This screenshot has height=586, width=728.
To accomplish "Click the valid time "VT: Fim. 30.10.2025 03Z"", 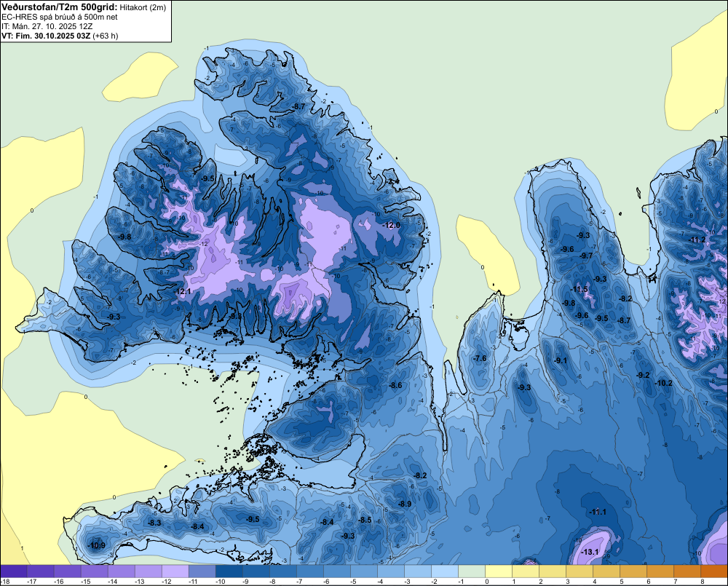I will (x=46, y=36).
